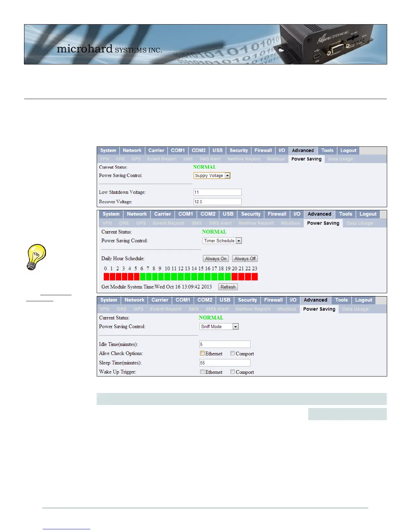Screen dimensions: 411x532
Task: Open Tools tab in Timer Schedule panel
Action: pos(346,214)
